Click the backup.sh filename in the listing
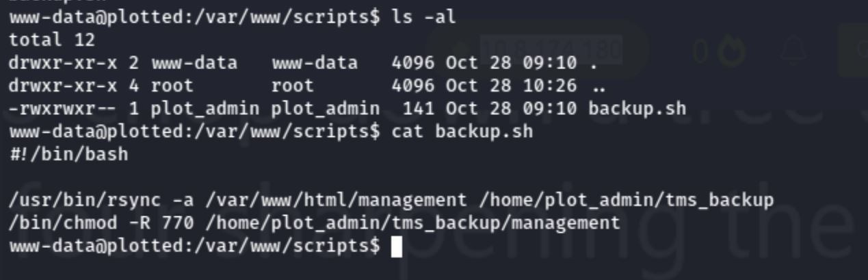Image resolution: width=868 pixels, height=280 pixels. (637, 108)
